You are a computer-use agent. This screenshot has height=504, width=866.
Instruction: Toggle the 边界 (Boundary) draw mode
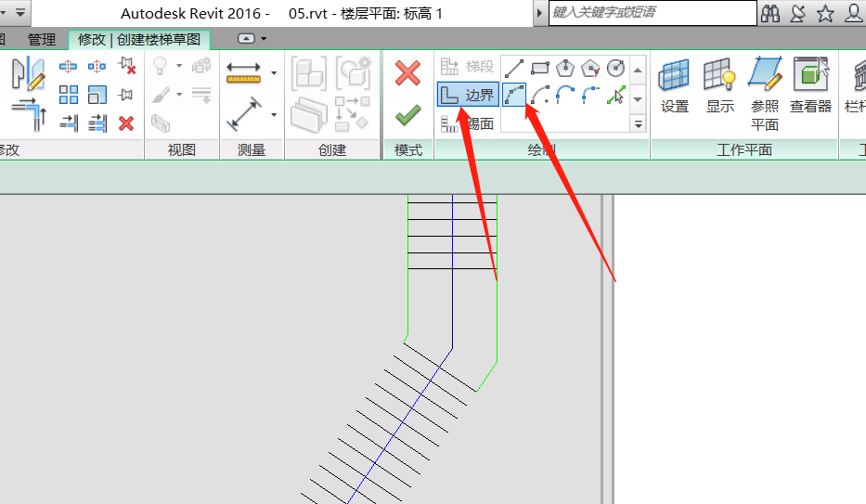point(468,94)
